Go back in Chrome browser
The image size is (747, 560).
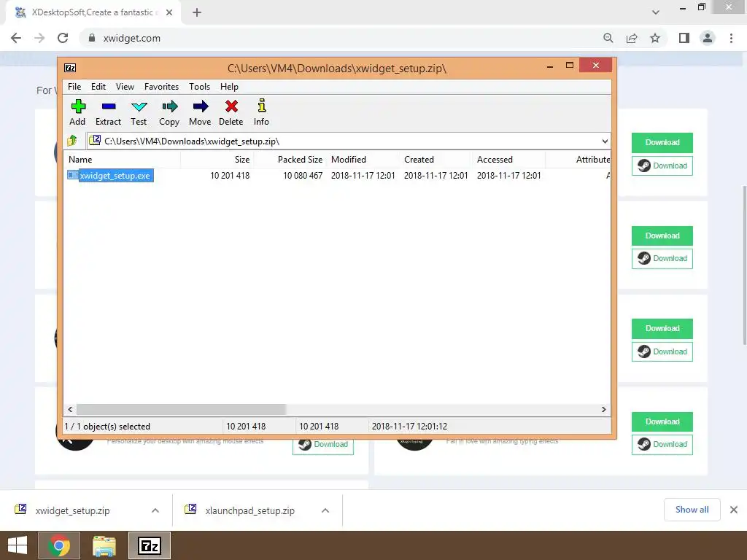click(16, 38)
